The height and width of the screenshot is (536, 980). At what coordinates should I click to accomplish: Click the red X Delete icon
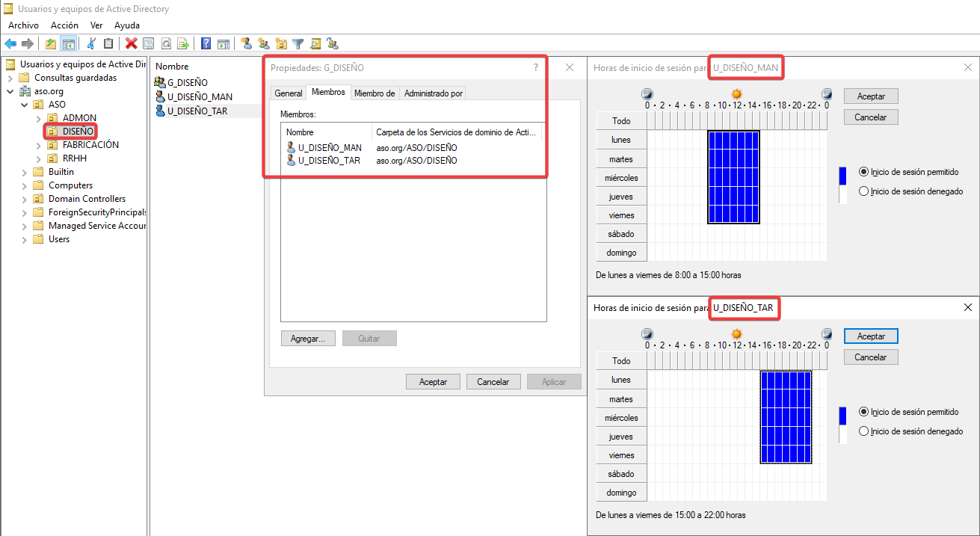(x=132, y=43)
